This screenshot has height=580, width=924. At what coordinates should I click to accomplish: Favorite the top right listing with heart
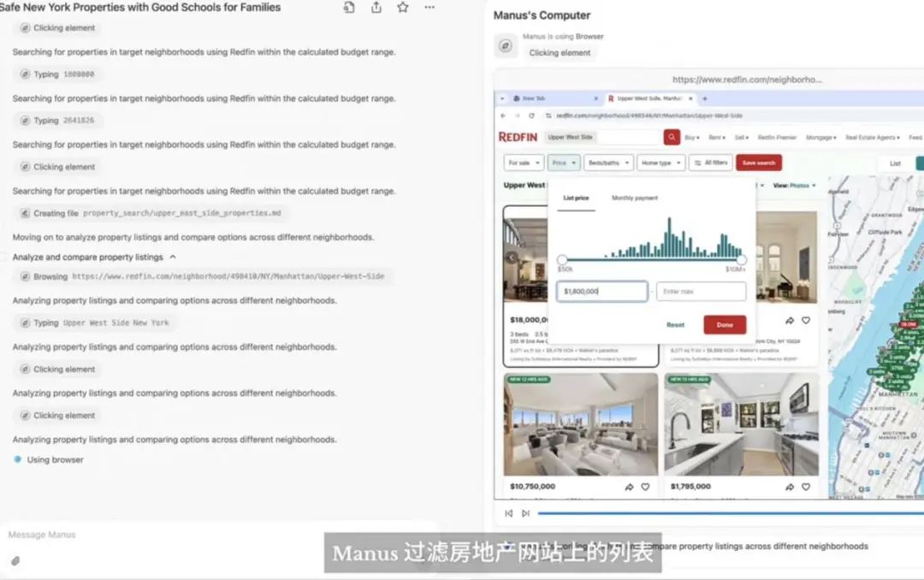tap(806, 321)
